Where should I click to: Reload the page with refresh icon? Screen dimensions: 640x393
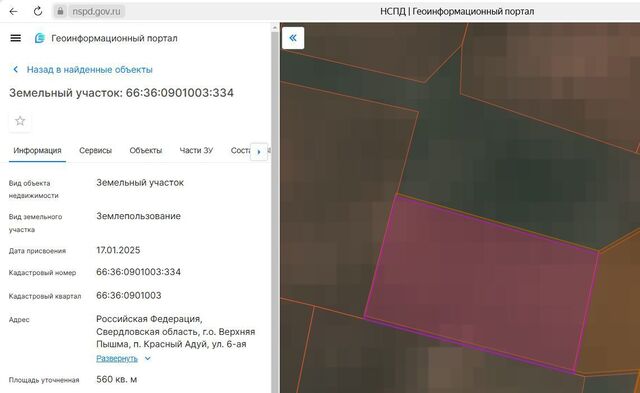point(38,11)
